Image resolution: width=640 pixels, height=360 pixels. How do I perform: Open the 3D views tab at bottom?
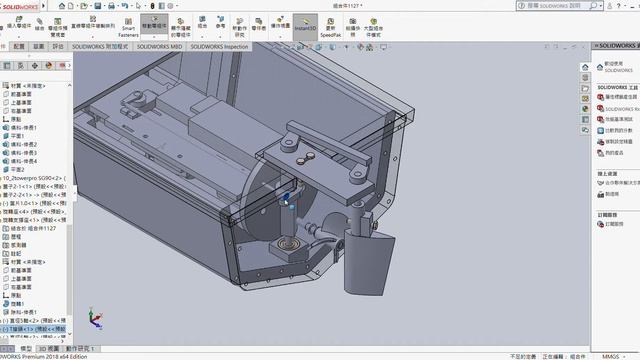pyautogui.click(x=49, y=349)
